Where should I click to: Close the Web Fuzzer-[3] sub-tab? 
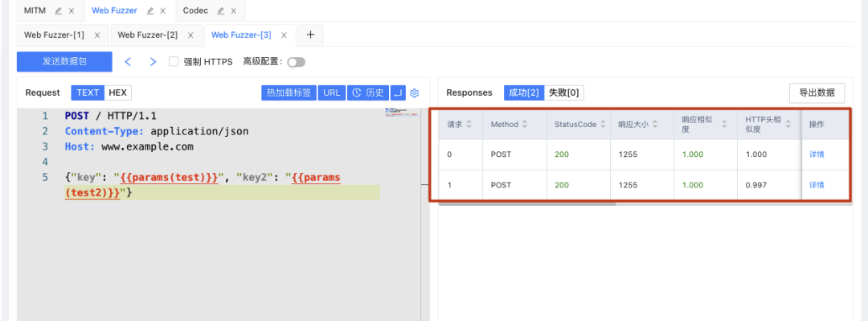click(285, 35)
